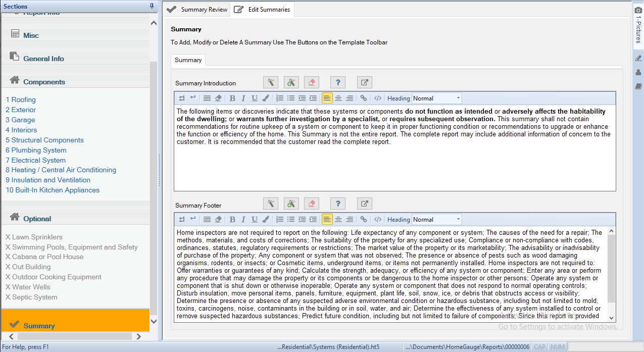Toggle underline in Summary Introduction toolbar
This screenshot has width=644, height=352.
click(x=254, y=98)
